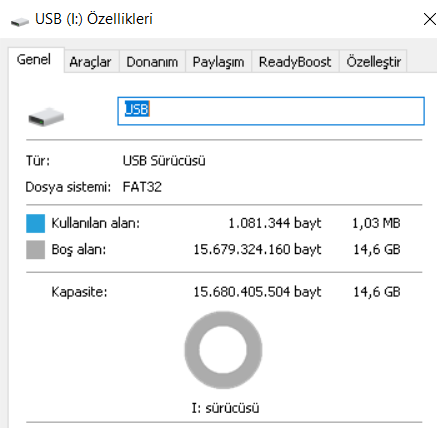Open the Genel tab
Screen dimensions: 437x428
click(36, 60)
